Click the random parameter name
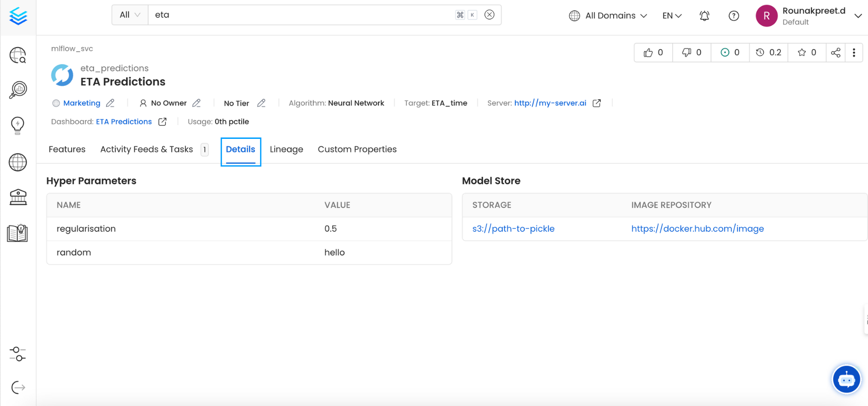The image size is (868, 406). tap(73, 252)
